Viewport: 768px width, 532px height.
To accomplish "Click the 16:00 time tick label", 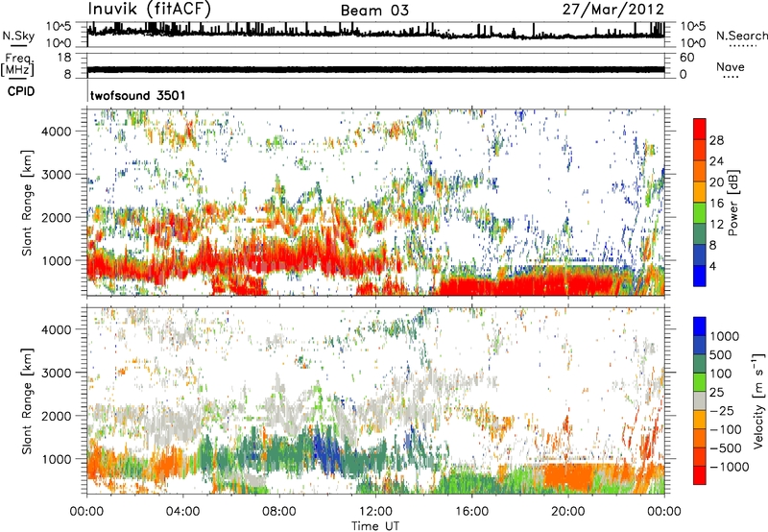I will click(471, 512).
